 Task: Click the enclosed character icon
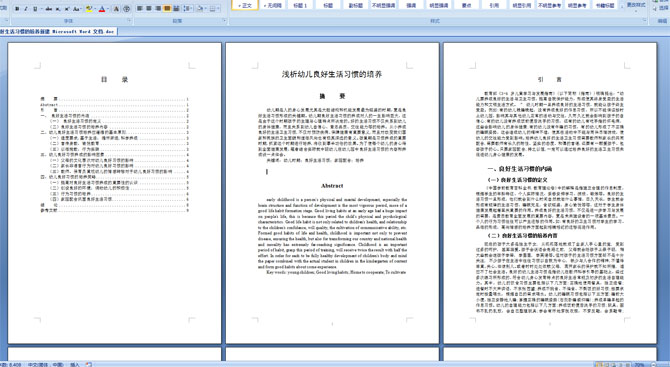[x=126, y=9]
